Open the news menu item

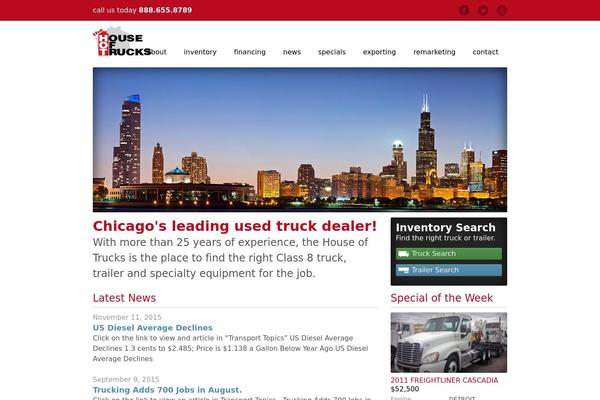point(292,52)
